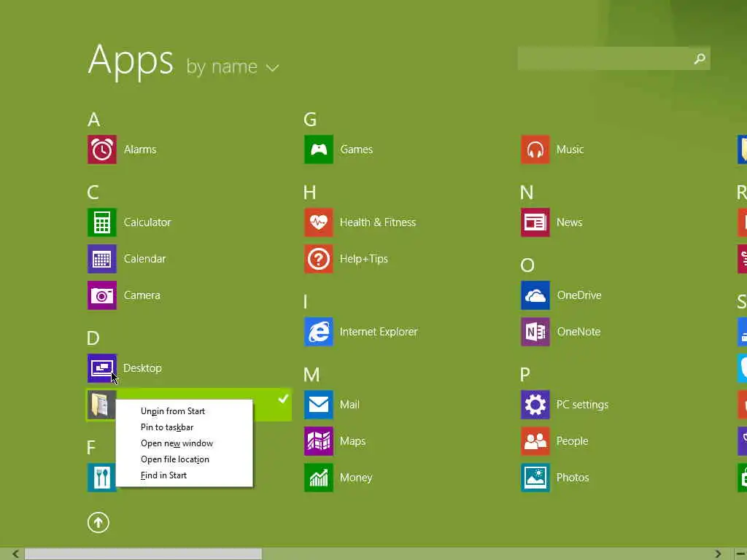Click the letter 'C' group header
747x560 pixels.
[x=93, y=192]
